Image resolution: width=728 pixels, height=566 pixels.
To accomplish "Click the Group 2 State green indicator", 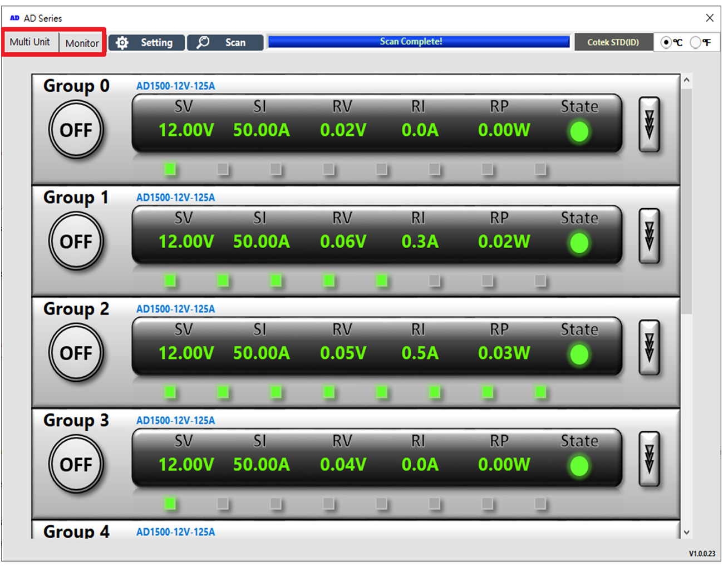I will click(x=579, y=355).
